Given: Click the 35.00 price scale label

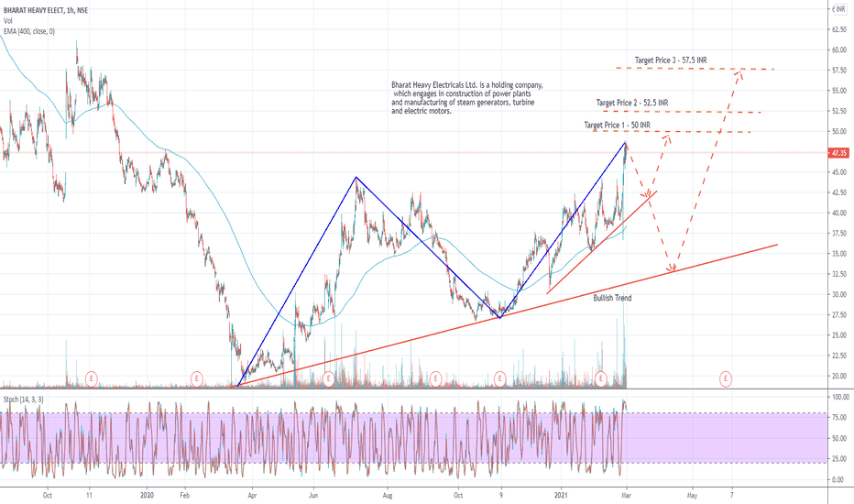Looking at the screenshot, I should pyautogui.click(x=838, y=254).
